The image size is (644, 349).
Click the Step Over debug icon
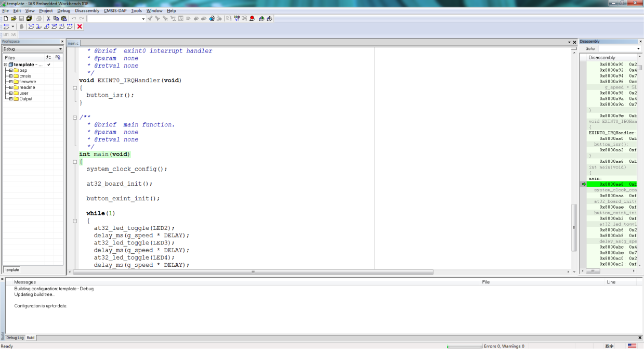point(31,27)
